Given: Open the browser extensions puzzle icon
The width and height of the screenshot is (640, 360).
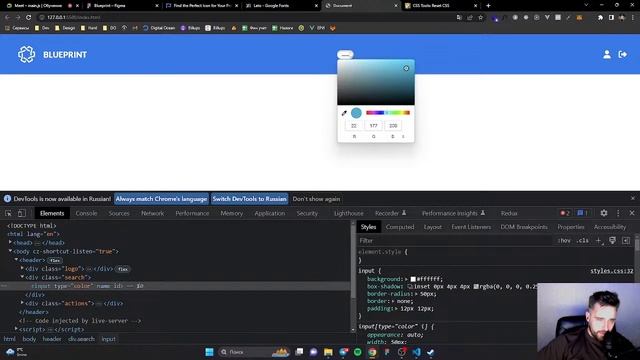Looking at the screenshot, I should (600, 17).
